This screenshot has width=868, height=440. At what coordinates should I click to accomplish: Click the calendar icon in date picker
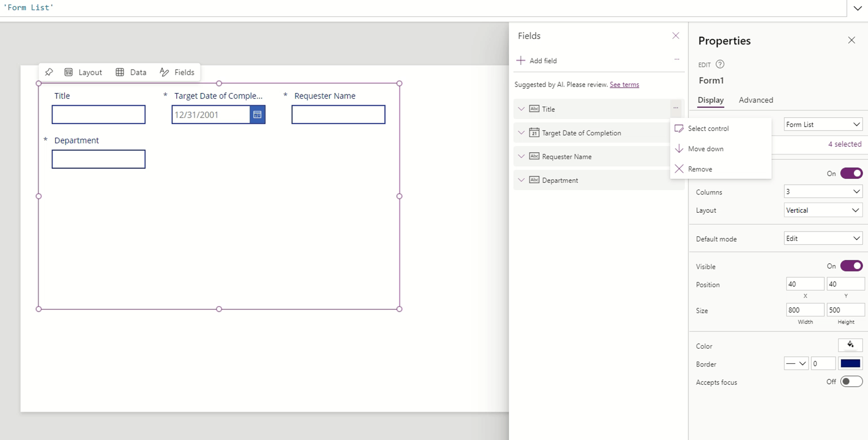[x=257, y=115]
